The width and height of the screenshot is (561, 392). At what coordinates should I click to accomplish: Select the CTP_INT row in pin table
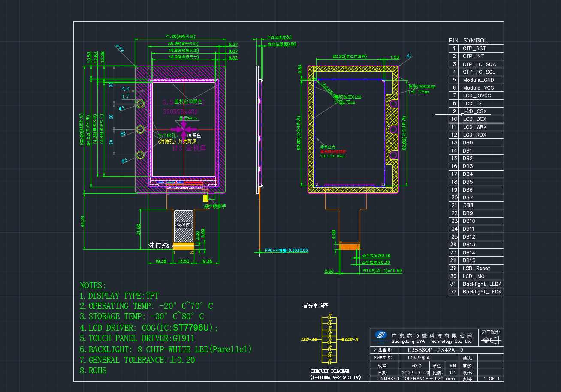click(x=476, y=56)
